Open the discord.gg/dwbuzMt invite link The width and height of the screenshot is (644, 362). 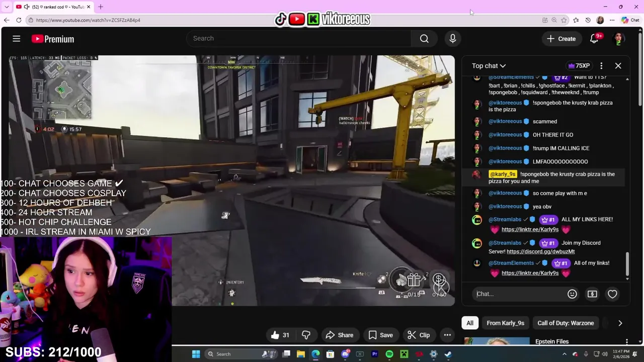pyautogui.click(x=540, y=251)
